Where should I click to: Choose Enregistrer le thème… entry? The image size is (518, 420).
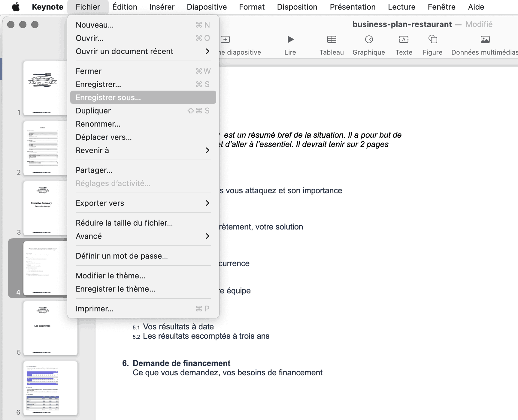click(143, 289)
